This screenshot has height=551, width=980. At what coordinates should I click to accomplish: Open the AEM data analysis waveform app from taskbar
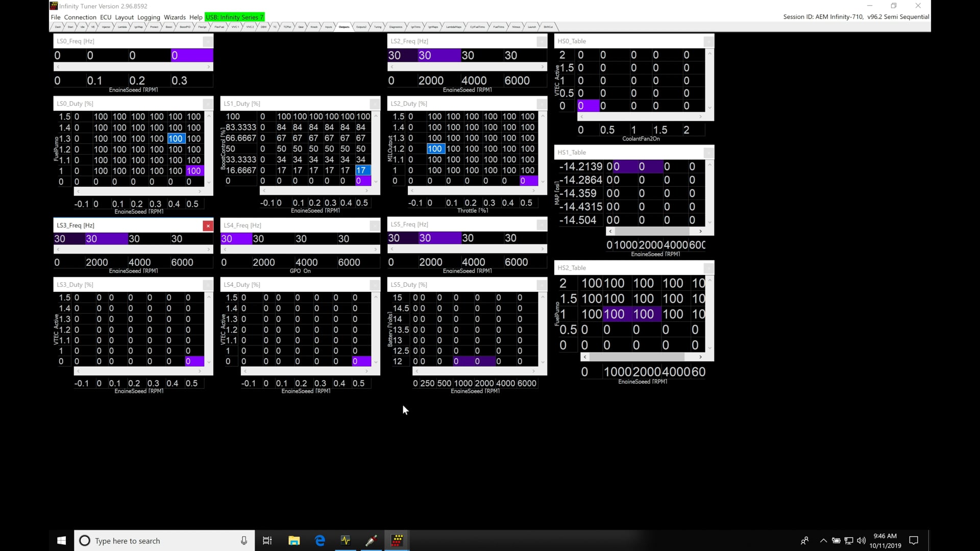pos(346,540)
